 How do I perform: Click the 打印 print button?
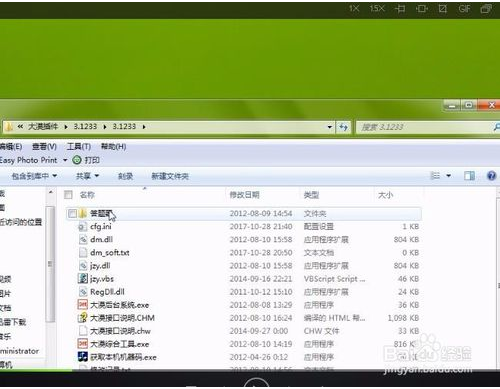(x=87, y=160)
